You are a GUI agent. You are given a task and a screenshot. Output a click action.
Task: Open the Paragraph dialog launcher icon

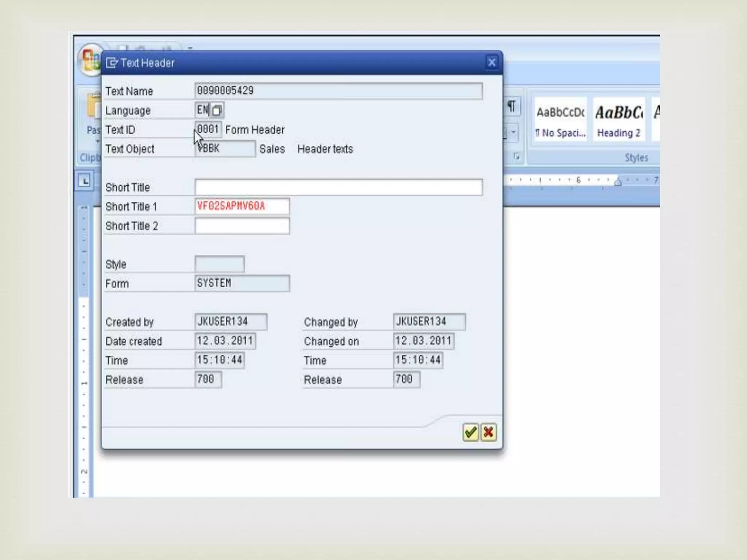tap(516, 157)
